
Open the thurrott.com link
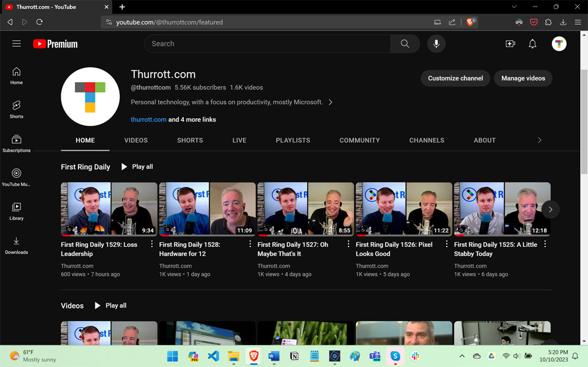[148, 120]
